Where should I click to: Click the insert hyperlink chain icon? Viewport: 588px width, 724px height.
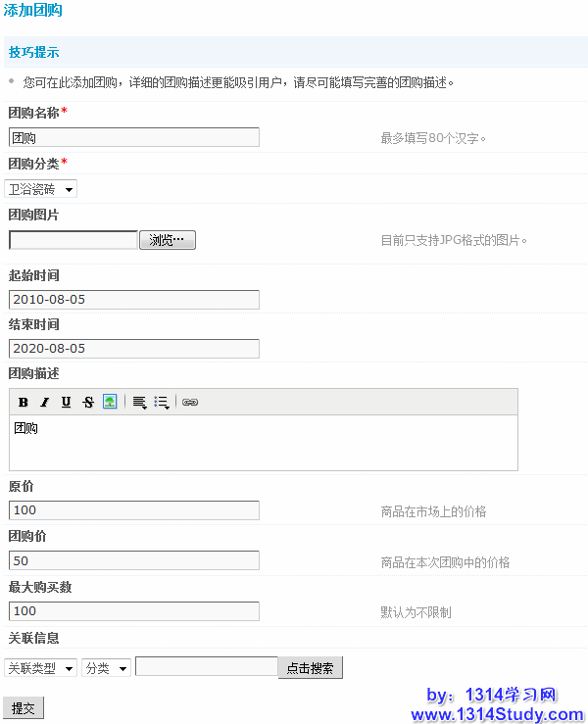190,402
